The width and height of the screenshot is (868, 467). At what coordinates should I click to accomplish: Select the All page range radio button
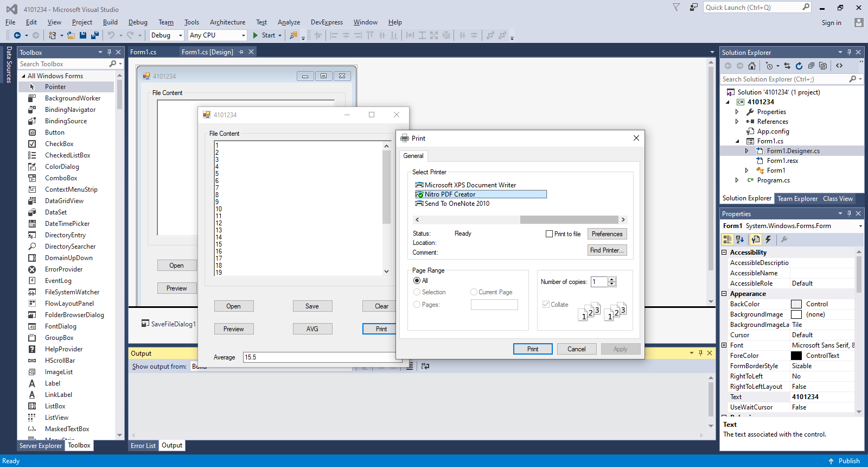(x=417, y=281)
